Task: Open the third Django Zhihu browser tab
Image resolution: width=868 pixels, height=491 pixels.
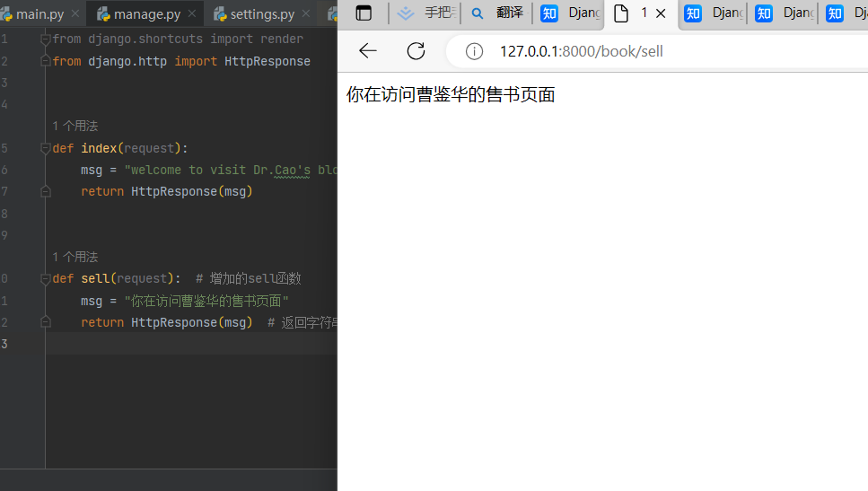Action: (x=784, y=13)
